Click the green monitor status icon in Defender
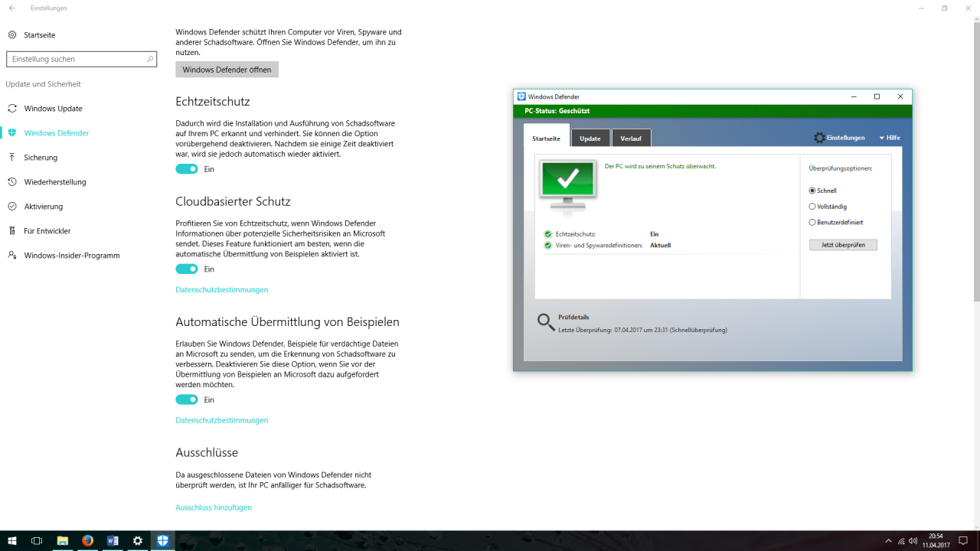 tap(567, 187)
